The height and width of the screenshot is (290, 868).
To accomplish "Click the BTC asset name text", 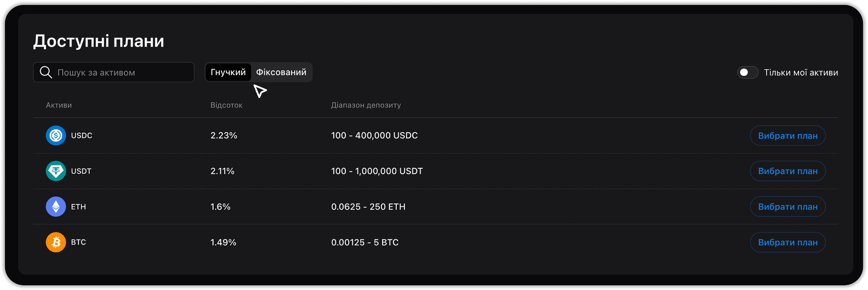I will coord(78,243).
